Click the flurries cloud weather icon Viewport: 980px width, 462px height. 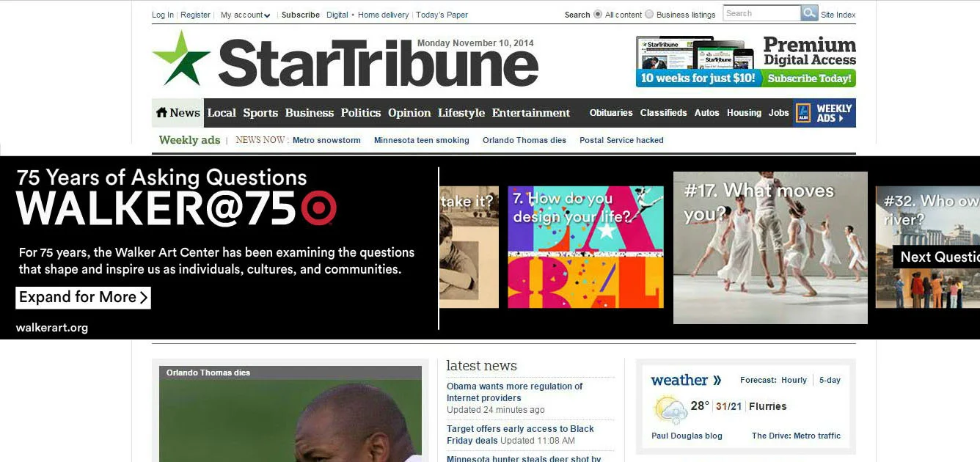click(x=670, y=409)
